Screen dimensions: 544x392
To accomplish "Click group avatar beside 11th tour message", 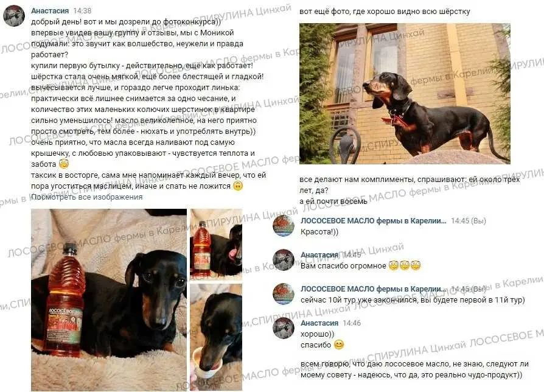I will coord(284,294).
